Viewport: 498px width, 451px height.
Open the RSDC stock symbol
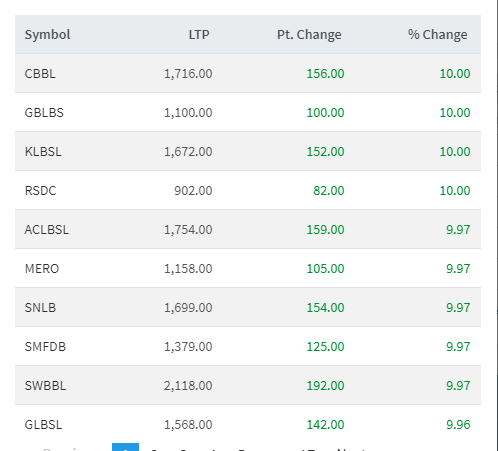point(40,191)
